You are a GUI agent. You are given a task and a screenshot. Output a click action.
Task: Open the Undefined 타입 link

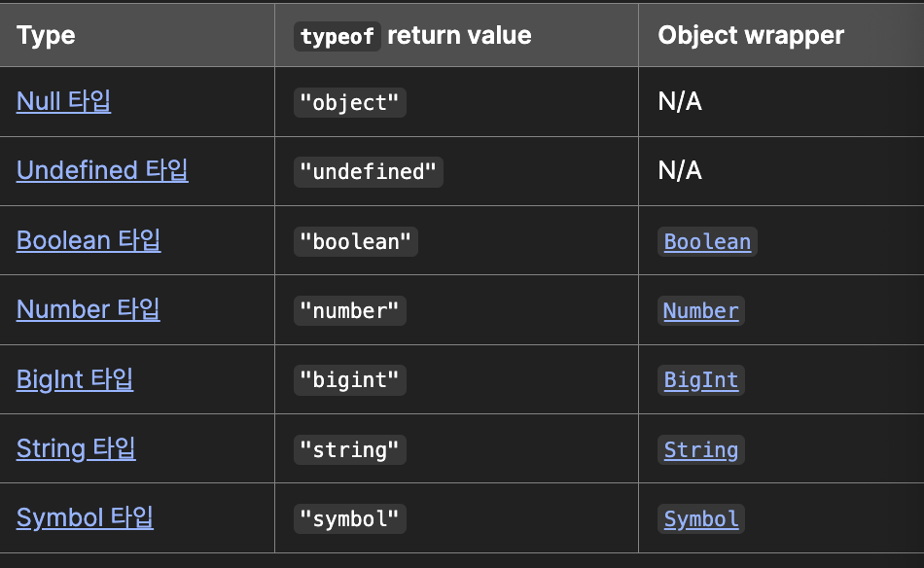click(x=102, y=170)
